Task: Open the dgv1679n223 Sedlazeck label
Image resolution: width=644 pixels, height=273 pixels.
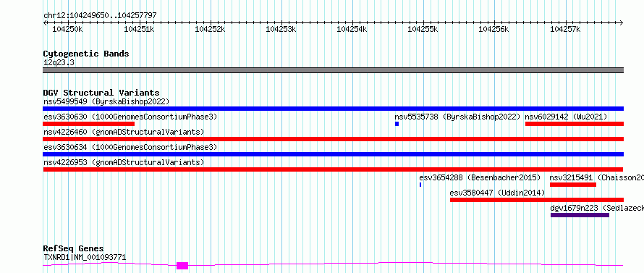Action: (597, 208)
